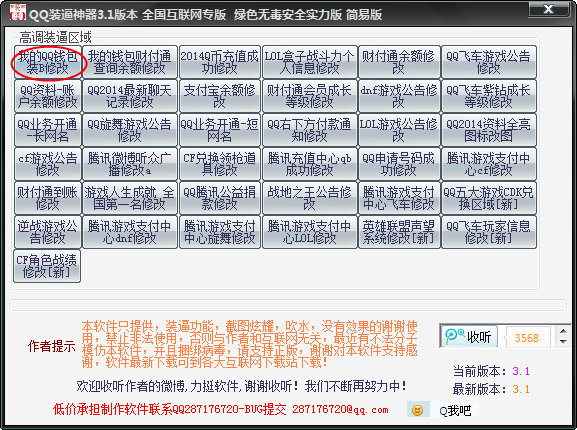This screenshot has width=577, height=430.
Task: Click the 最新版本 3.1 label
Action: click(x=491, y=389)
